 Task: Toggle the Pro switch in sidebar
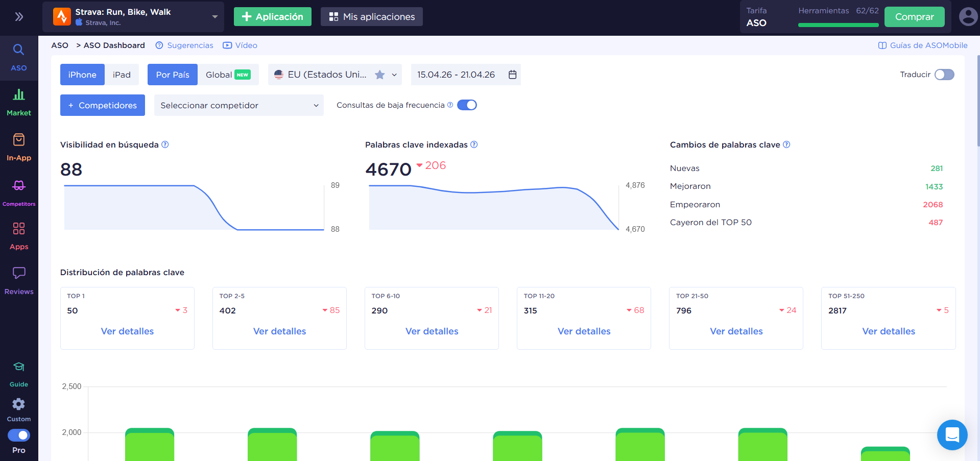19,435
